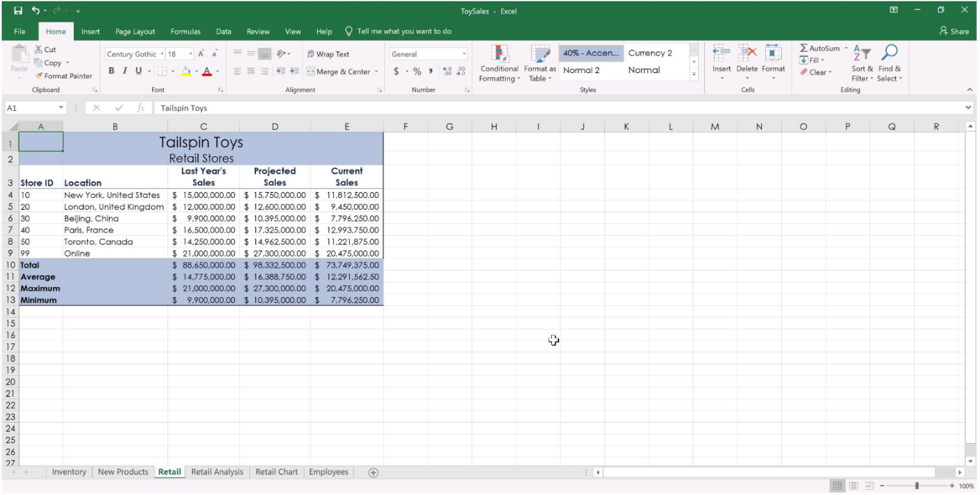Viewport: 980px width, 495px height.
Task: Apply comma style formatting
Action: pyautogui.click(x=431, y=71)
